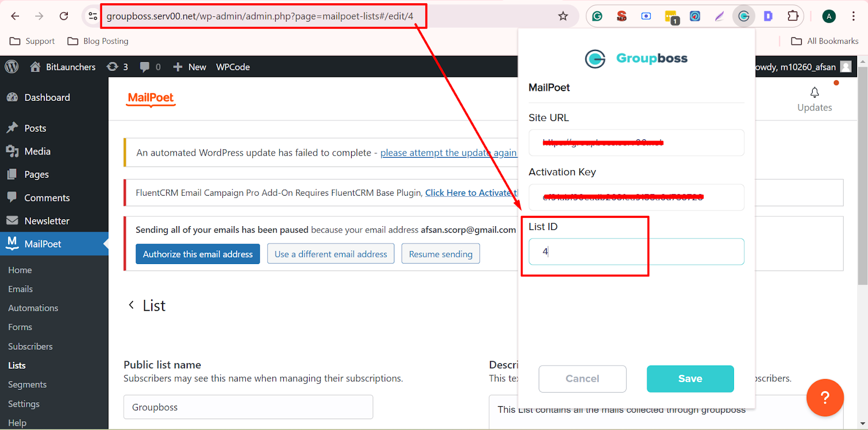Open the Chrome profile avatar A
Viewport: 868px width, 430px height.
[828, 16]
